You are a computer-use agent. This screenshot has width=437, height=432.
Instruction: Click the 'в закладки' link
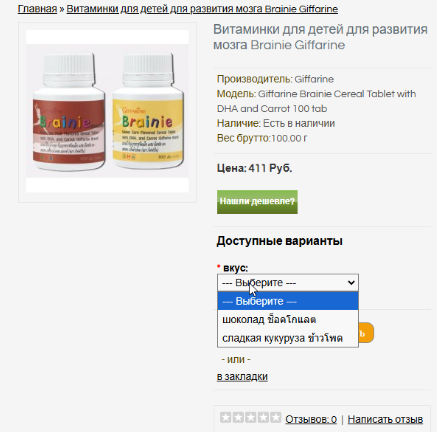pos(242,377)
